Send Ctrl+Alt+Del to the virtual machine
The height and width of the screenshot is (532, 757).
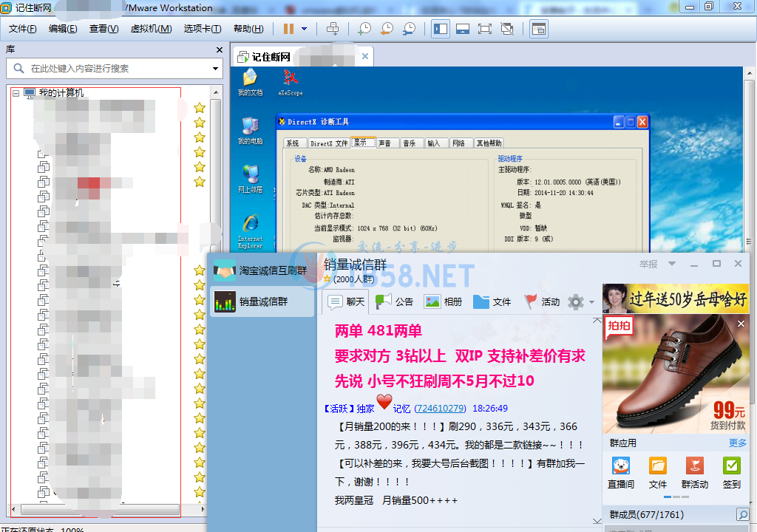(x=333, y=29)
